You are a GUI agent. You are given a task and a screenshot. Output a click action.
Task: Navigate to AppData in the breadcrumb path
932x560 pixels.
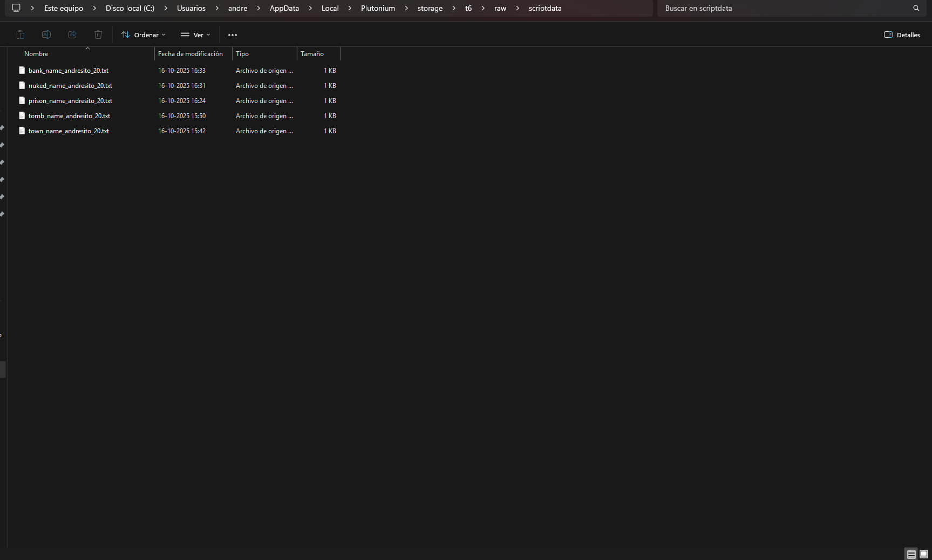click(284, 8)
